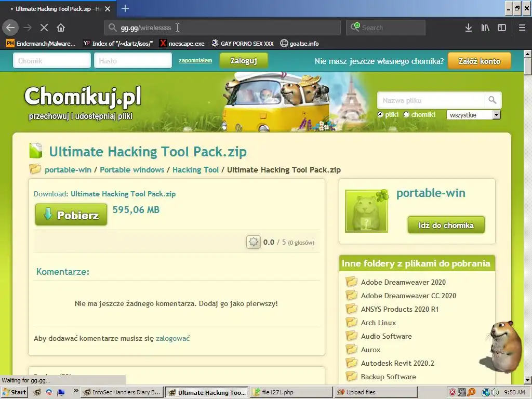
Task: Select the chomiki radio button
Action: 406,115
